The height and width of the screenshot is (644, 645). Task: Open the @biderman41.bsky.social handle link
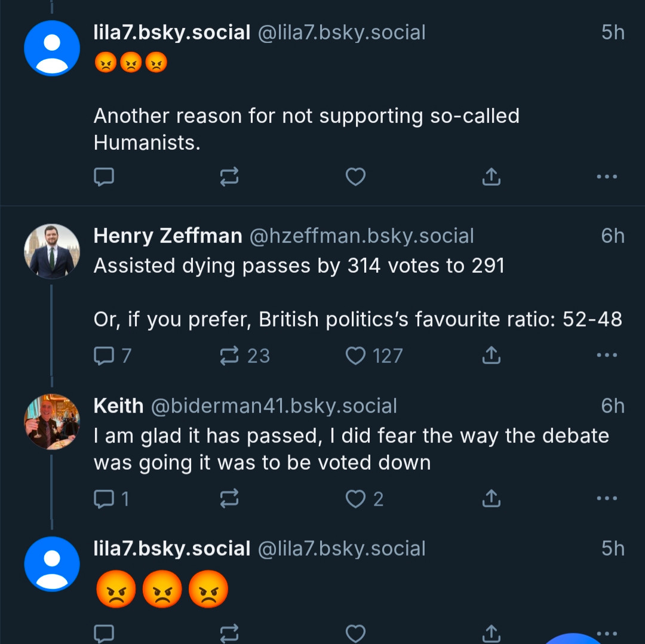pyautogui.click(x=274, y=406)
